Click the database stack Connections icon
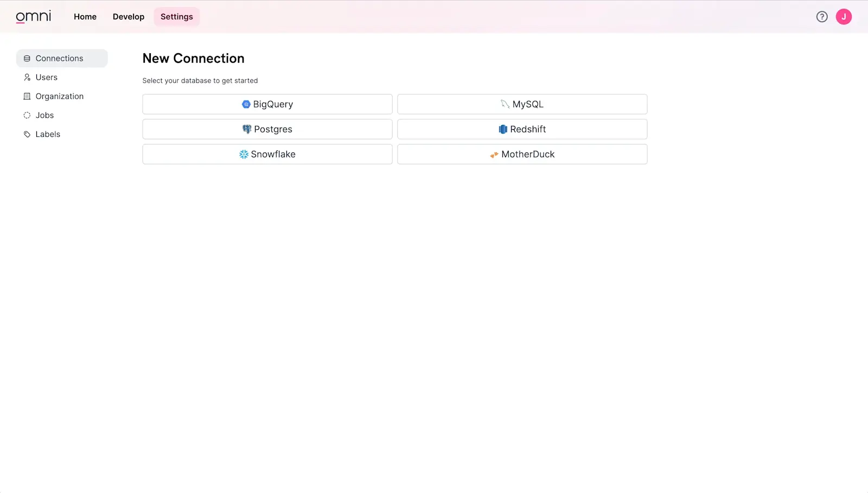 pyautogui.click(x=27, y=59)
